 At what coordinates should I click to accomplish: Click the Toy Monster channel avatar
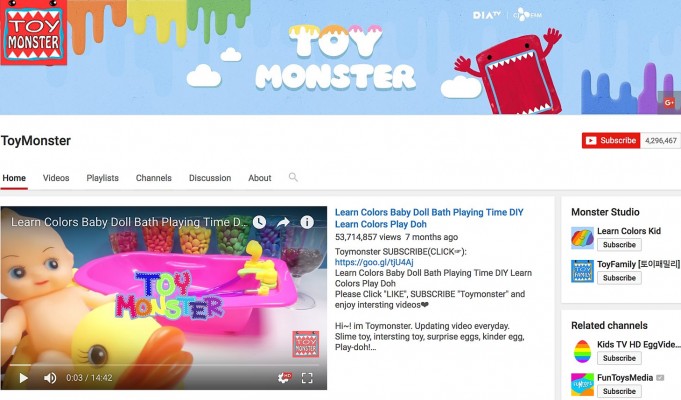33,33
